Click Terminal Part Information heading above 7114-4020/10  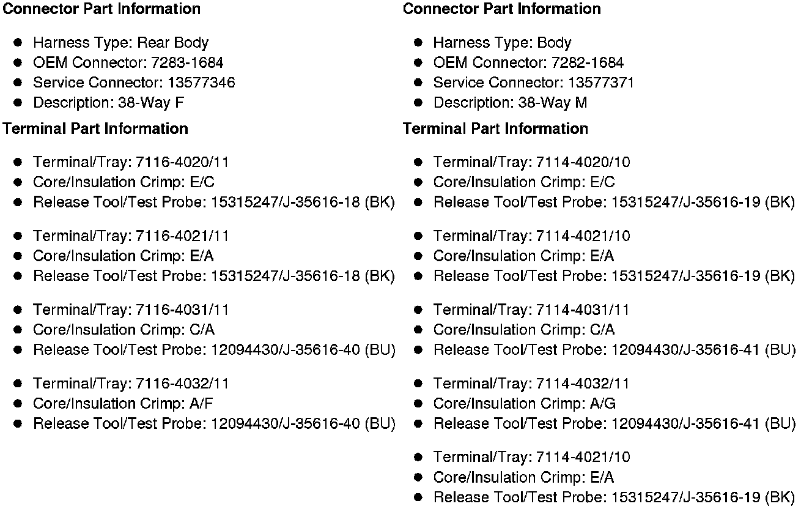click(495, 129)
